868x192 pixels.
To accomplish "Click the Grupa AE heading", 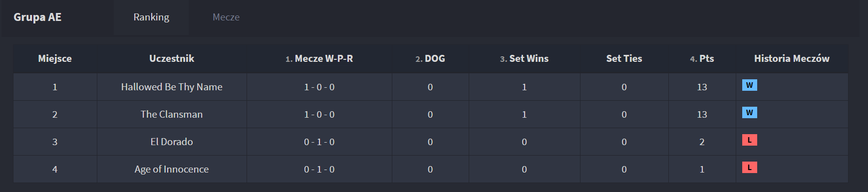I will coord(37,17).
